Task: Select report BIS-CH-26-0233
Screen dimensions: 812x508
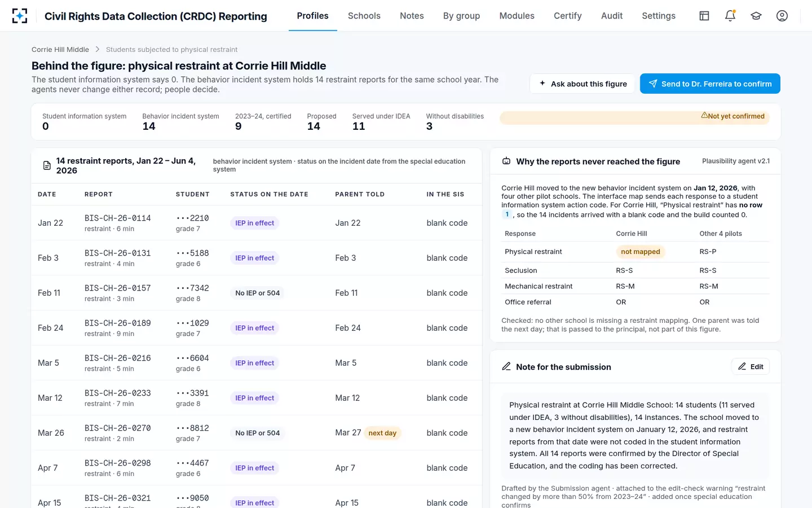Action: 118,393
